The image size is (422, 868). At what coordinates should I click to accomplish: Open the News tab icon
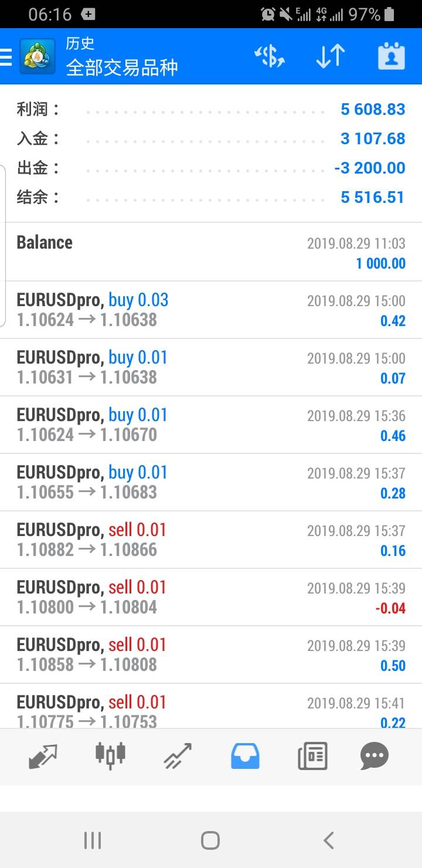coord(312,756)
